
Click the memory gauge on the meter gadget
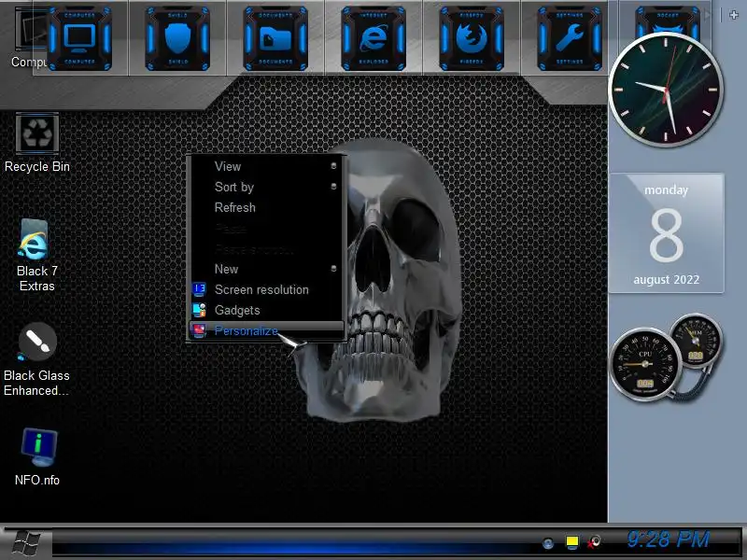pyautogui.click(x=696, y=341)
